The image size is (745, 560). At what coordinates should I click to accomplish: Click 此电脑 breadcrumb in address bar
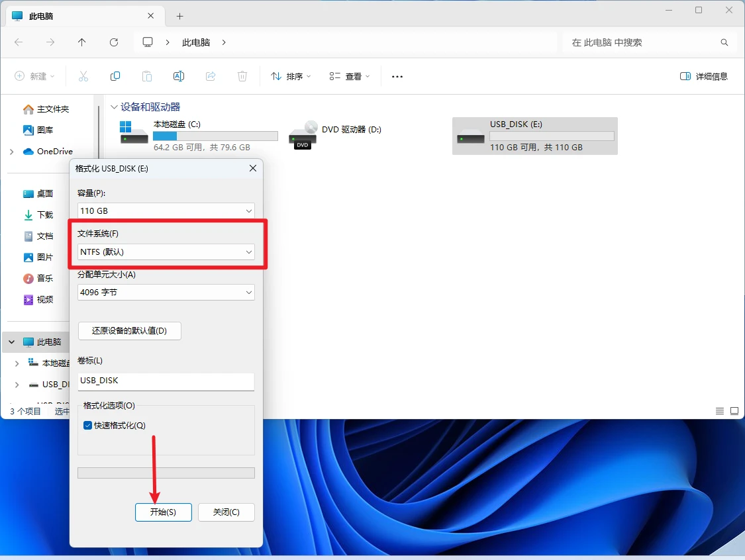coord(196,42)
